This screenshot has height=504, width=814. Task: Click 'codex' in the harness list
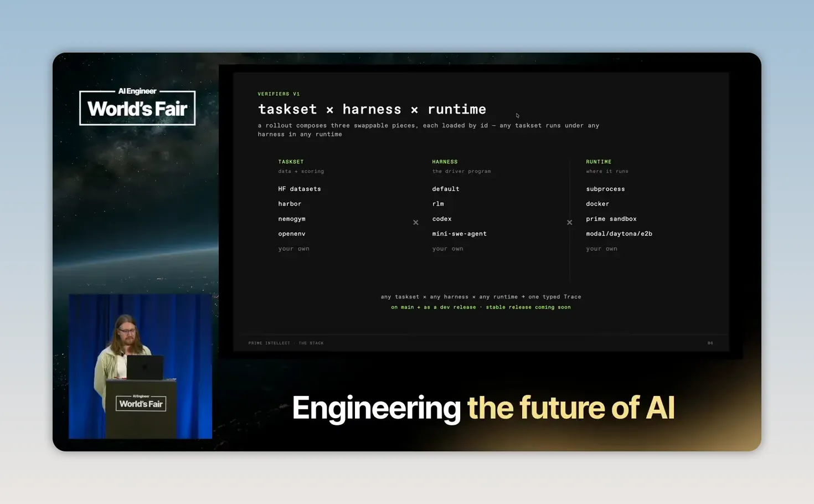(442, 219)
